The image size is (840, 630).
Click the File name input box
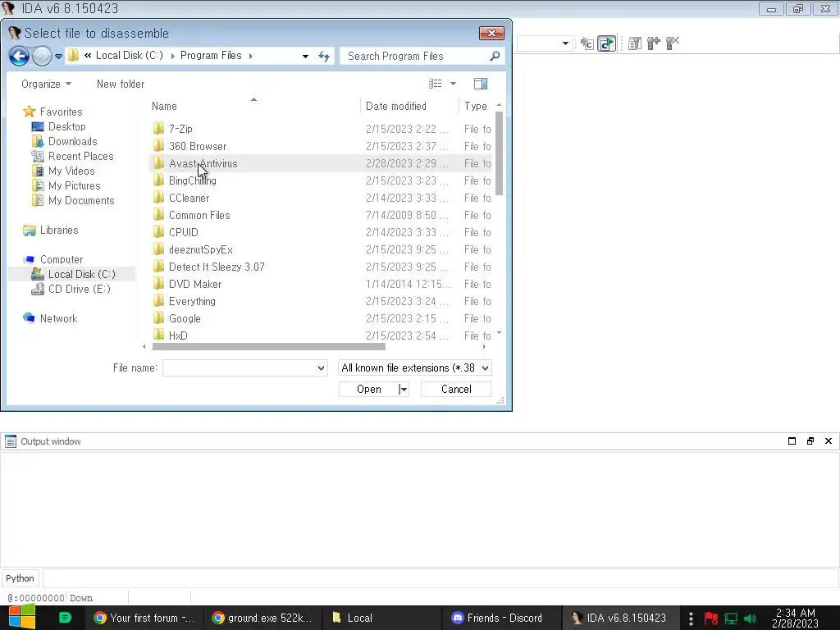point(240,368)
